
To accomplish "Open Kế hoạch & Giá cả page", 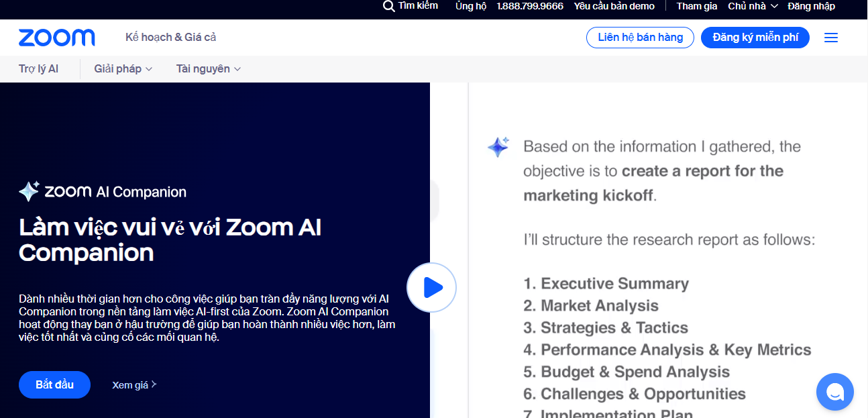I will [x=171, y=37].
